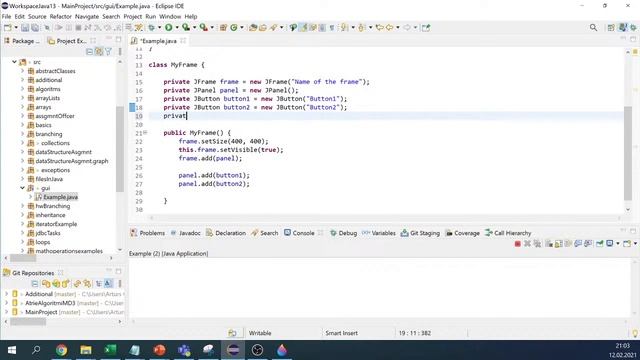Open the Navigate menu
Image resolution: width=640 pixels, height=360 pixels.
click(87, 16)
